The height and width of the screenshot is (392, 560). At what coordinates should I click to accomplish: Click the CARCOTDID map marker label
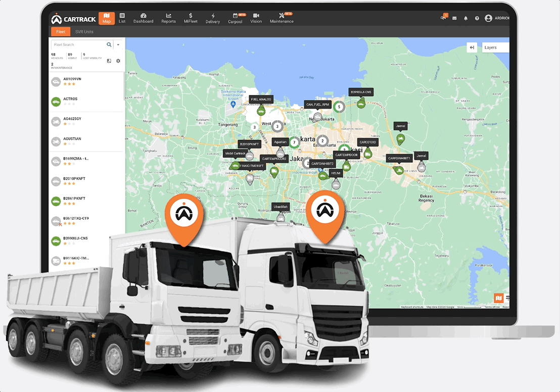tap(368, 142)
